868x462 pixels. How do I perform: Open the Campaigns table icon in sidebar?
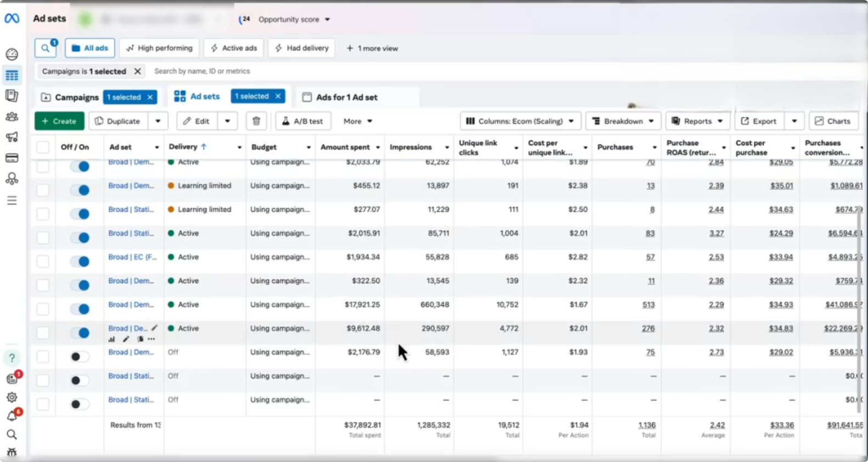point(12,75)
